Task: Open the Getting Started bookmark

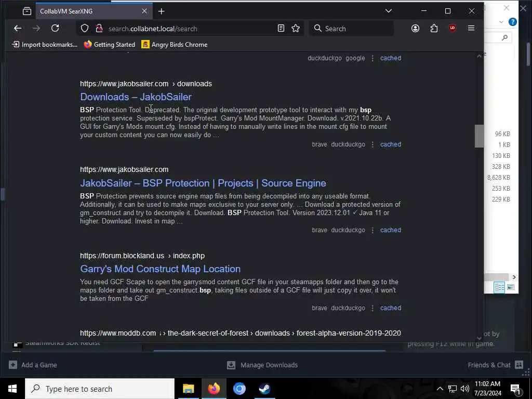Action: coord(110,45)
